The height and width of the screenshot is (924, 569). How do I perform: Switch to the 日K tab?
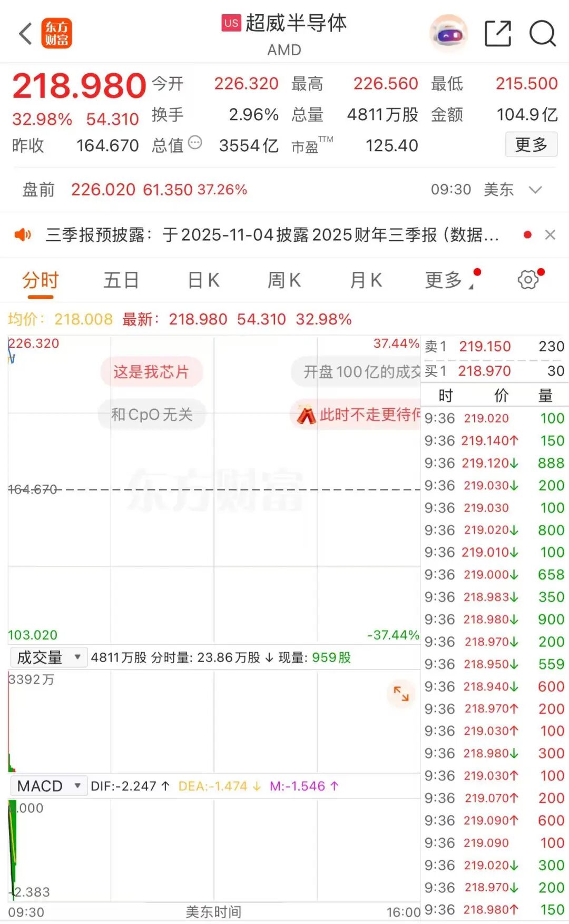tap(203, 280)
